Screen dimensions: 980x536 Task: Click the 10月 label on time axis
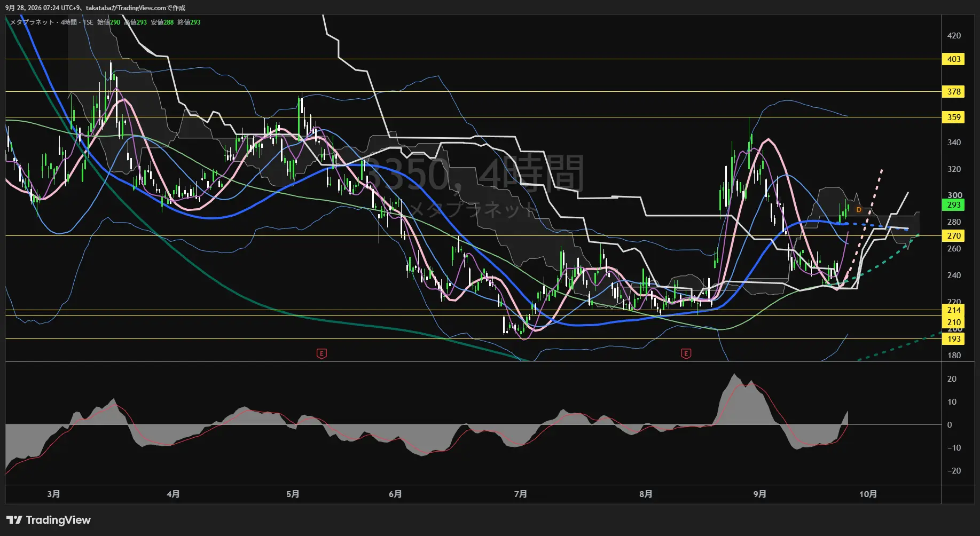pyautogui.click(x=868, y=494)
